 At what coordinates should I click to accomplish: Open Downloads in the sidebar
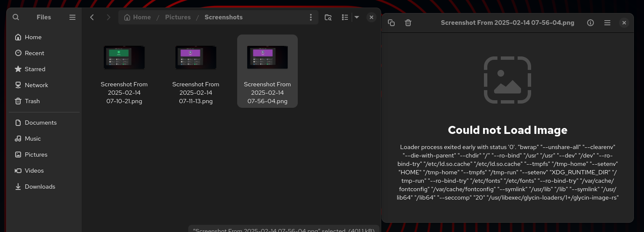point(45,187)
